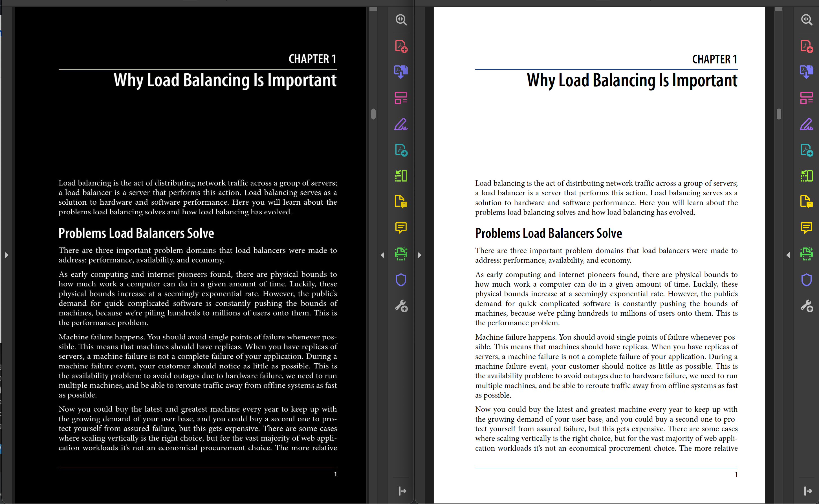Select pink Edit PDF icon beside dark page

pos(401,98)
